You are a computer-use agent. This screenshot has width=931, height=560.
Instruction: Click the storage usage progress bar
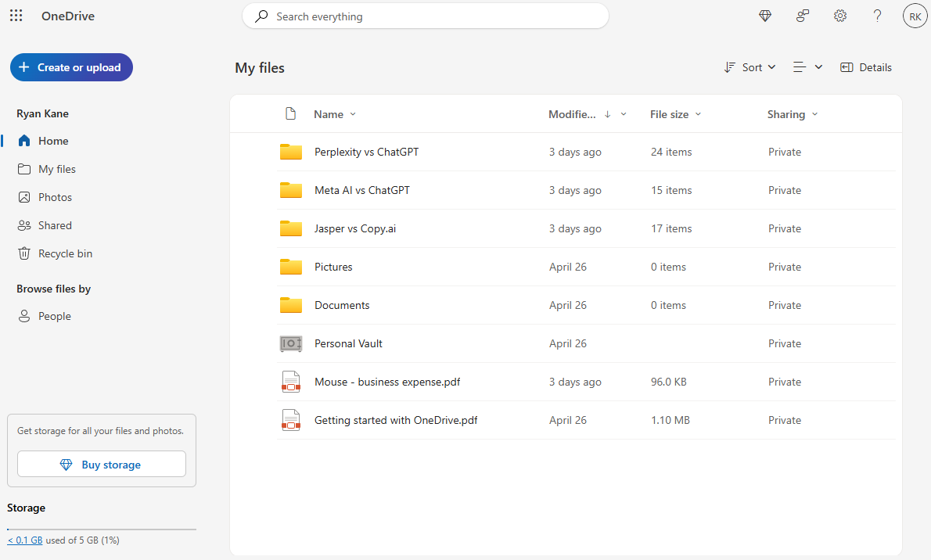(102, 529)
